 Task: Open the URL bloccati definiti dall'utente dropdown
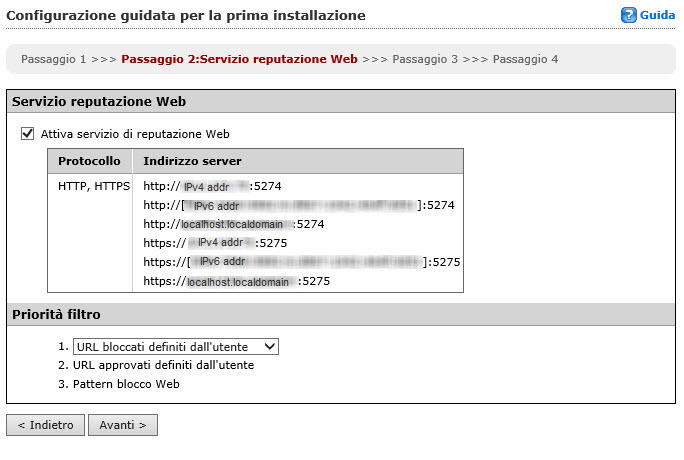tap(176, 346)
